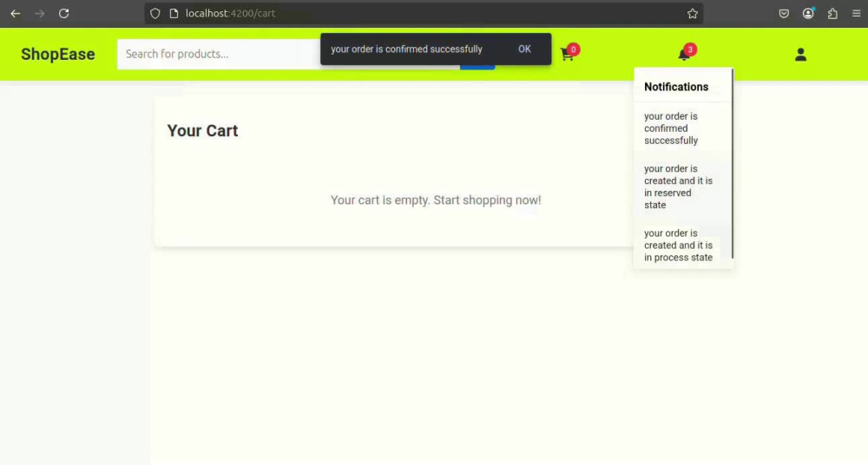Click the 'Your Cart' heading

tap(202, 131)
